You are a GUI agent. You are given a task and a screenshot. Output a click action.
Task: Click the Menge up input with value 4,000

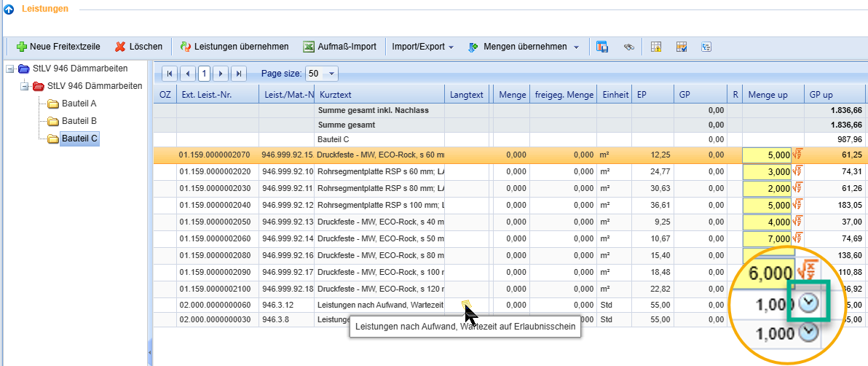pos(766,222)
